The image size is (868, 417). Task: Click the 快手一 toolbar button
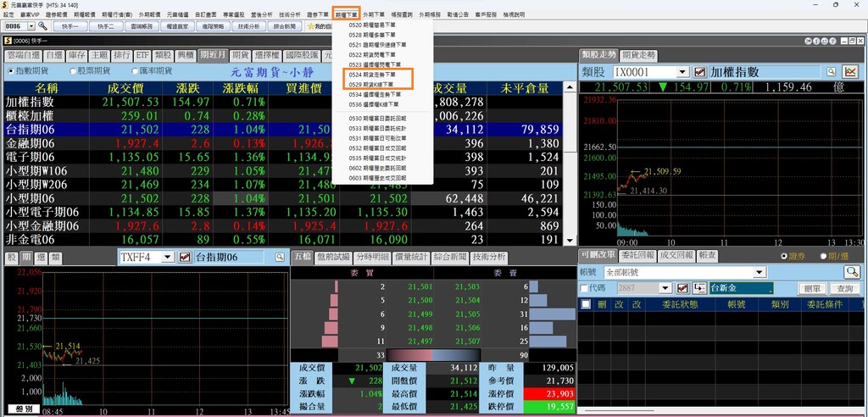[x=70, y=26]
